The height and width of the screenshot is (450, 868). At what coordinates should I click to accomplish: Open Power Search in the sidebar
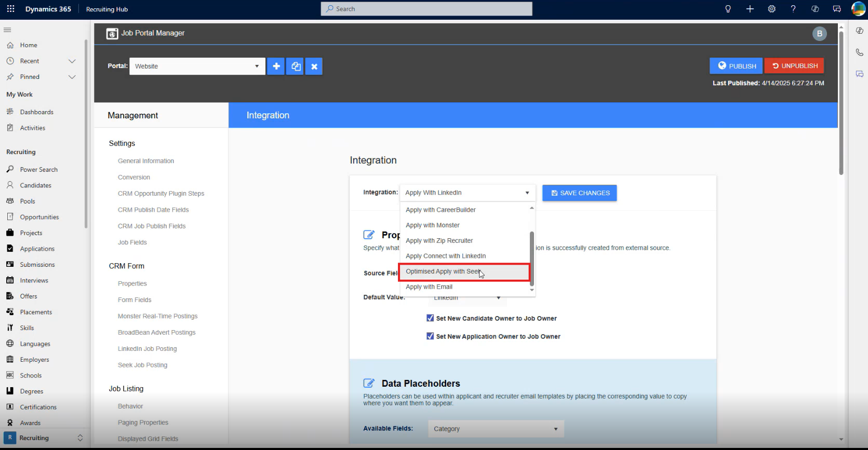38,170
